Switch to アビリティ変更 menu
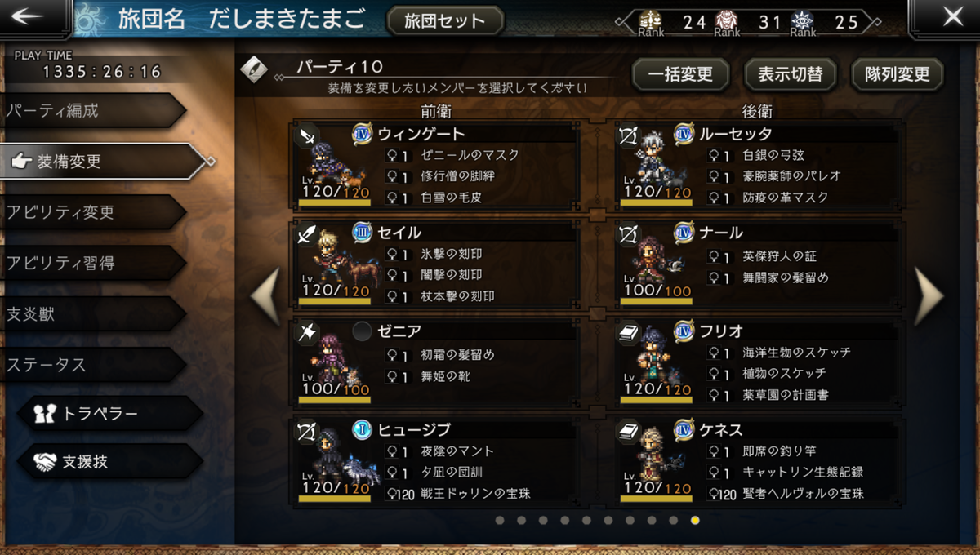980x555 pixels. pos(92,212)
